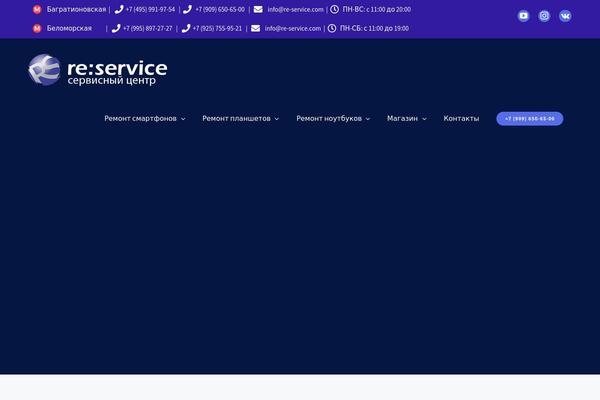The width and height of the screenshot is (600, 400).
Task: Open the Ремонт ноутбуков menu
Action: pyautogui.click(x=329, y=119)
